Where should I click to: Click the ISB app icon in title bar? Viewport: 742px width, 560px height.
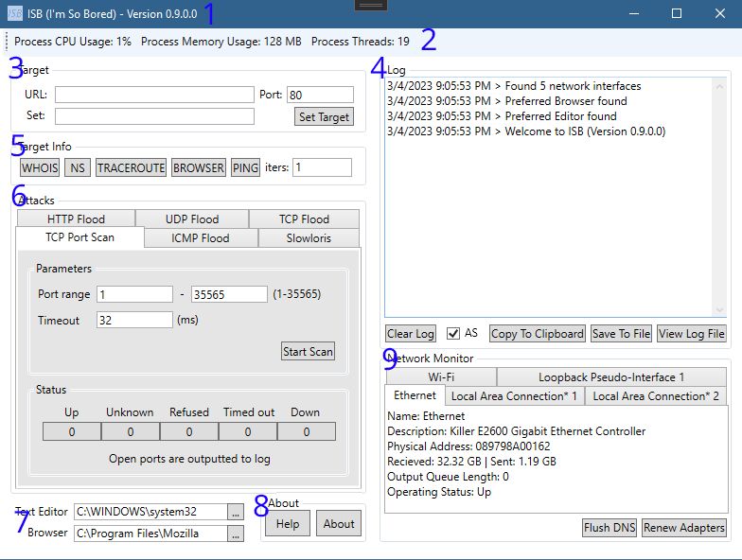point(15,13)
